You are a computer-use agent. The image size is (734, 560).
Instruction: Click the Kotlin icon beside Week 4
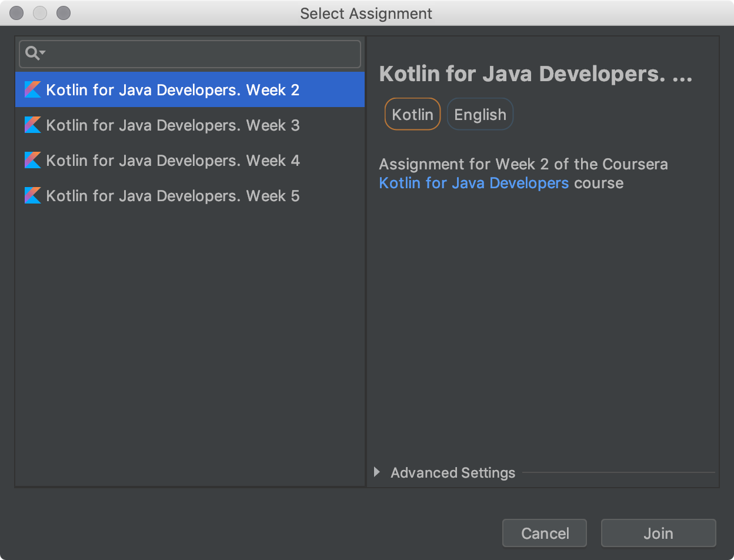[x=32, y=160]
